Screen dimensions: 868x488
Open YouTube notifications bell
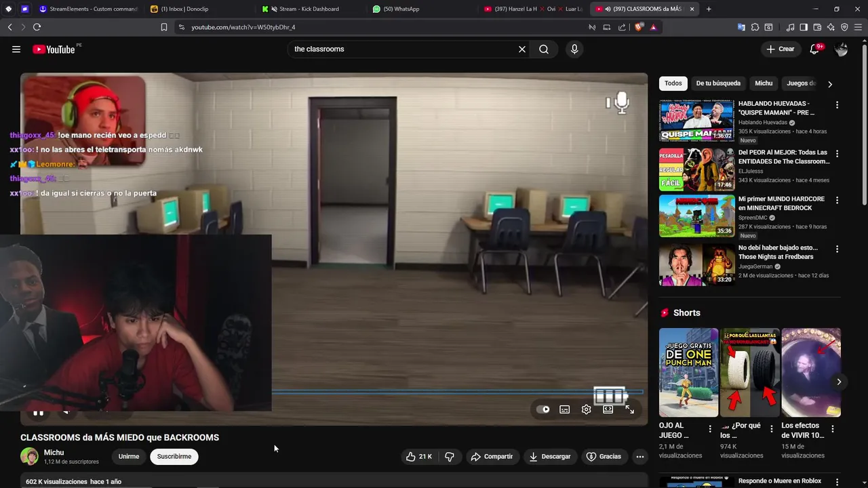tap(814, 49)
